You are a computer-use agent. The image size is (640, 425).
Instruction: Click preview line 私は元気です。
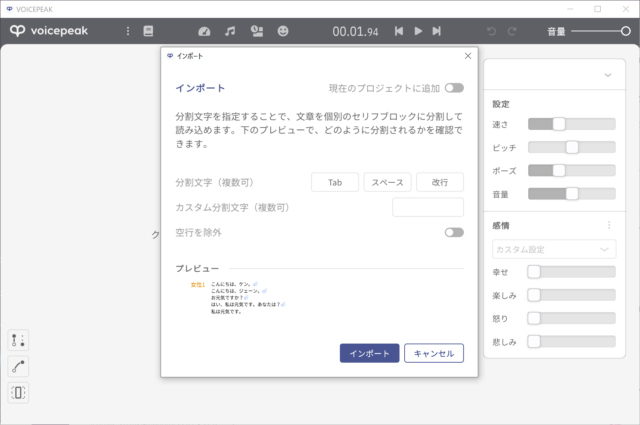[226, 312]
